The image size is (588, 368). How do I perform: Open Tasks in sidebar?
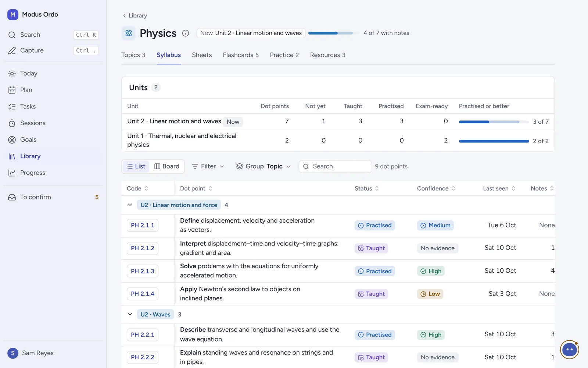(x=53, y=106)
